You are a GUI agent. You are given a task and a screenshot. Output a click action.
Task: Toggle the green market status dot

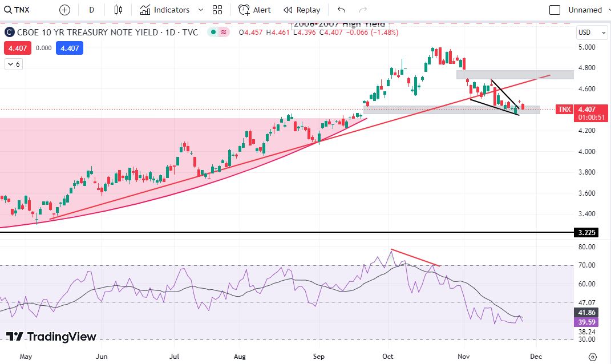click(213, 33)
